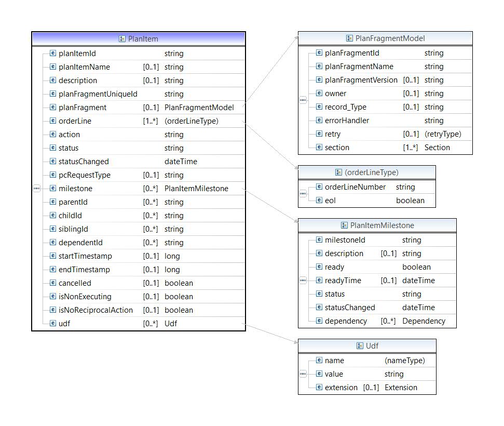Click element icon beside extension in Udf
The width and height of the screenshot is (504, 426).
tap(319, 387)
